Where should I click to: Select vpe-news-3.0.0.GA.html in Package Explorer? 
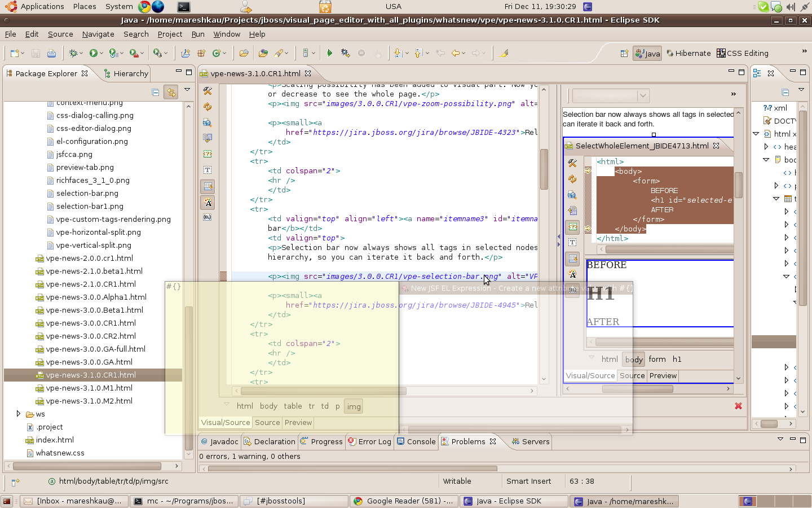89,362
